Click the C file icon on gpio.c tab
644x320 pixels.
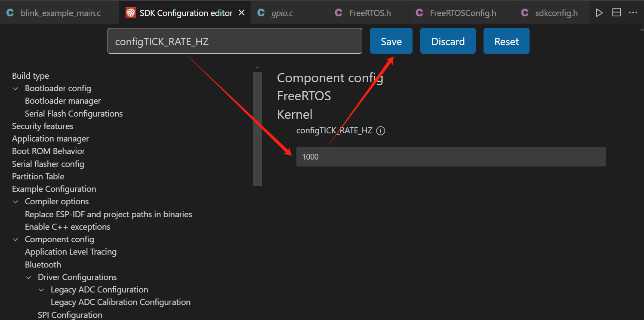click(261, 13)
